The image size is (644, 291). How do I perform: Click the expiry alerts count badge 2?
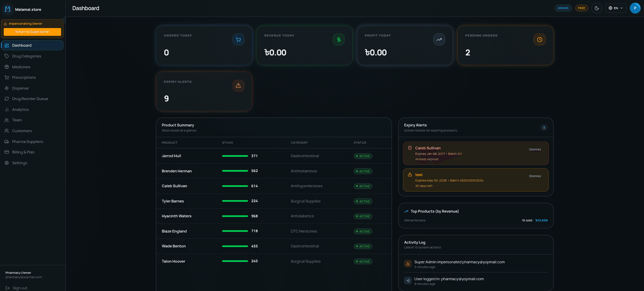(x=544, y=127)
